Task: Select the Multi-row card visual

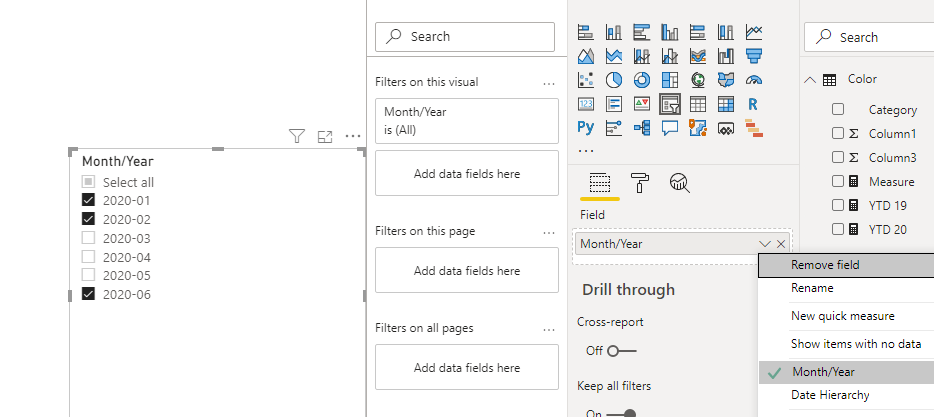Action: (x=614, y=104)
